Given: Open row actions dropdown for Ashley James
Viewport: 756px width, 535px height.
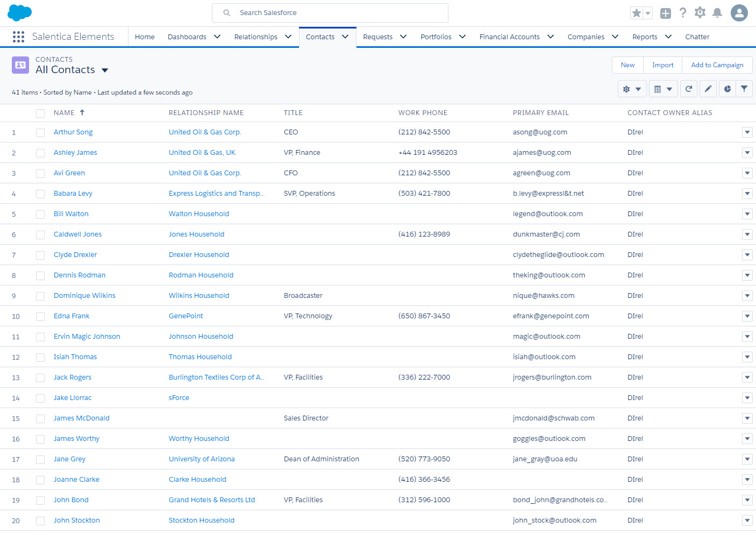Looking at the screenshot, I should [747, 153].
